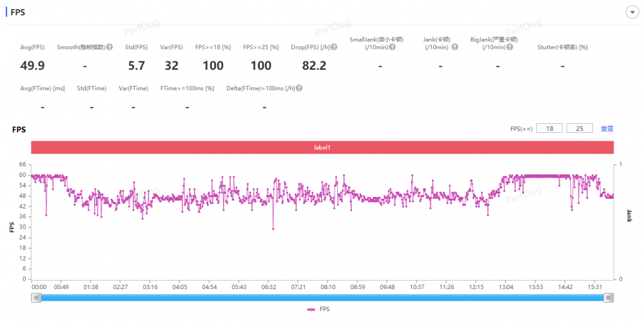Click the 06:32 time axis label

[x=269, y=287]
